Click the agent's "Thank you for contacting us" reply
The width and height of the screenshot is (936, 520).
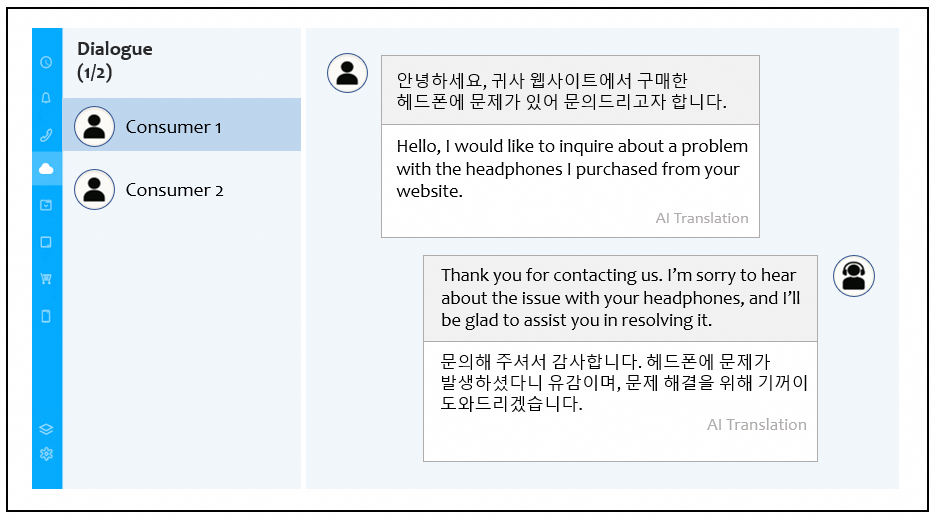click(619, 298)
